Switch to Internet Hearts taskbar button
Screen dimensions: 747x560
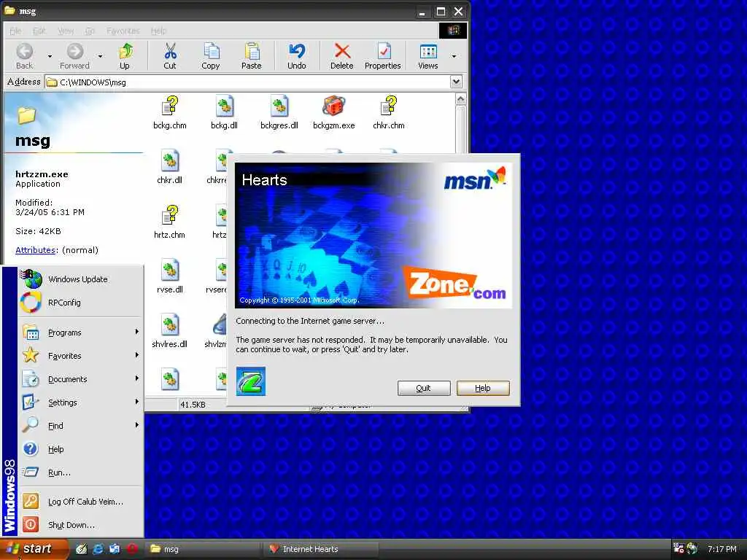(x=321, y=549)
